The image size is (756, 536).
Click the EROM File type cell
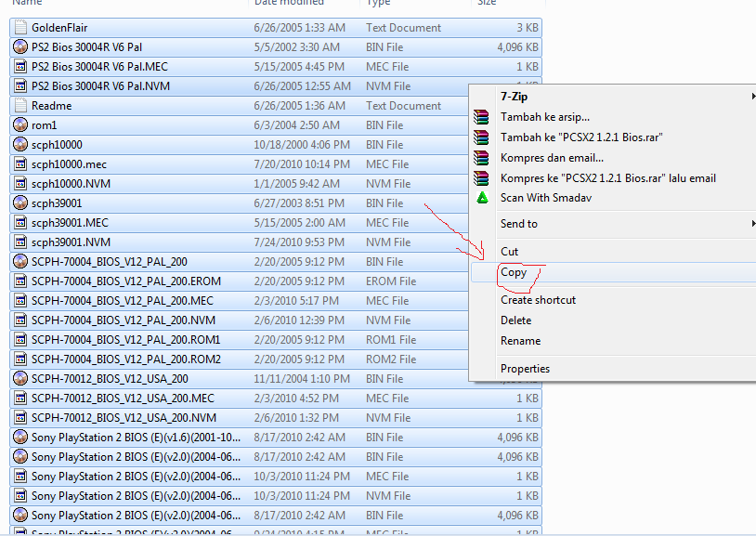(x=390, y=281)
